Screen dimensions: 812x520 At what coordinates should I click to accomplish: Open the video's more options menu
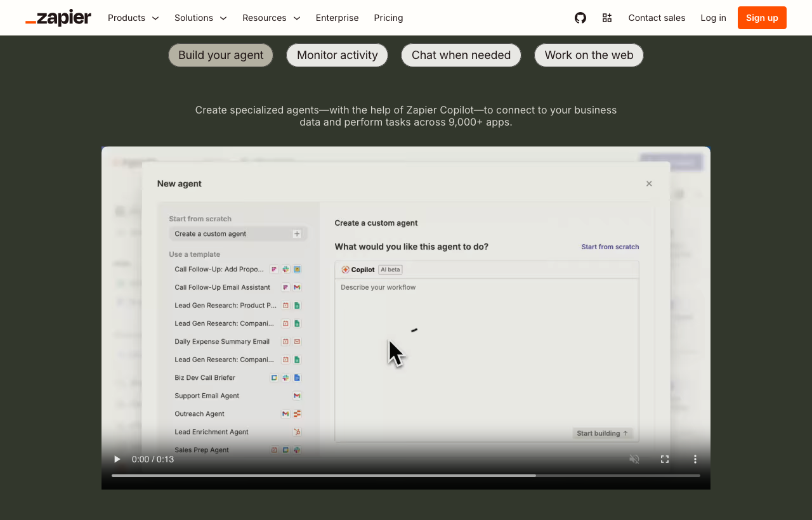(695, 459)
